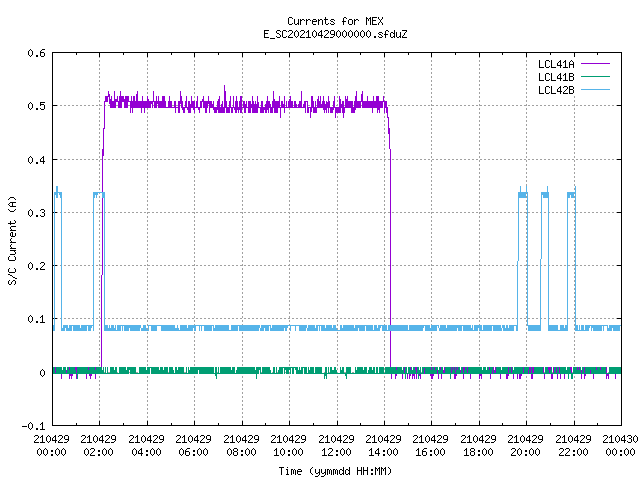Click the 22:00 time tick label
The width and height of the screenshot is (640, 480).
click(x=573, y=452)
